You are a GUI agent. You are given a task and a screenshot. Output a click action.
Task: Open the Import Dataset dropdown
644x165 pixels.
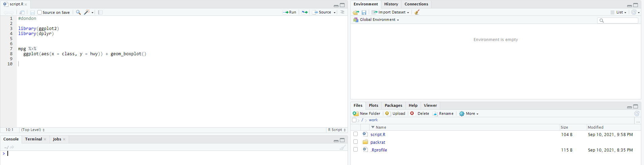(390, 12)
